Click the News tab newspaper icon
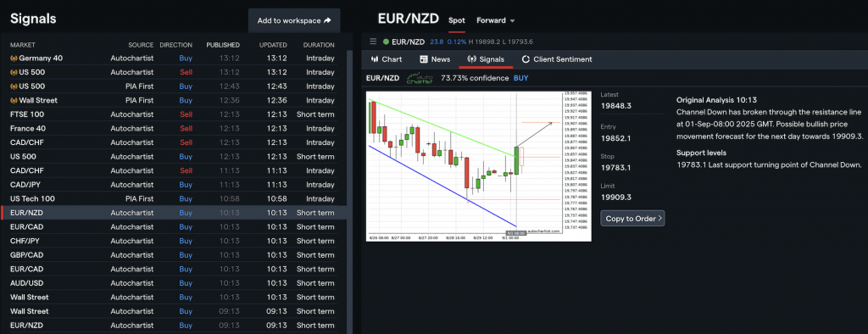 click(x=424, y=59)
